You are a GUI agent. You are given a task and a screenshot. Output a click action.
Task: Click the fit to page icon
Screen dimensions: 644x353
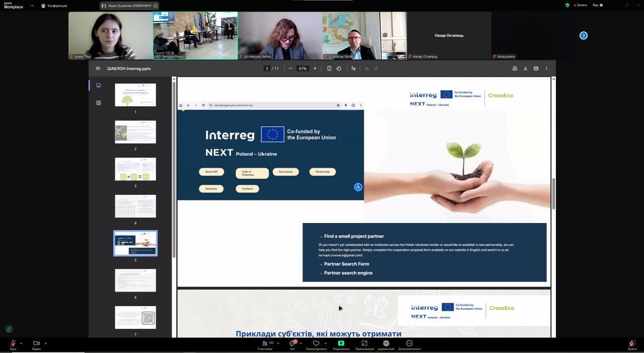click(x=329, y=68)
